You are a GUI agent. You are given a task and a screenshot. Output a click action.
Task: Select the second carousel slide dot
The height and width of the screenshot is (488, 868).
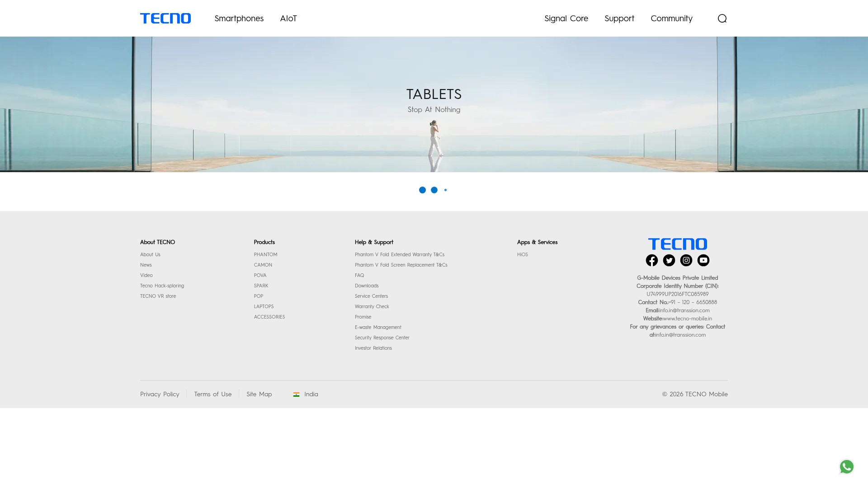click(x=434, y=190)
